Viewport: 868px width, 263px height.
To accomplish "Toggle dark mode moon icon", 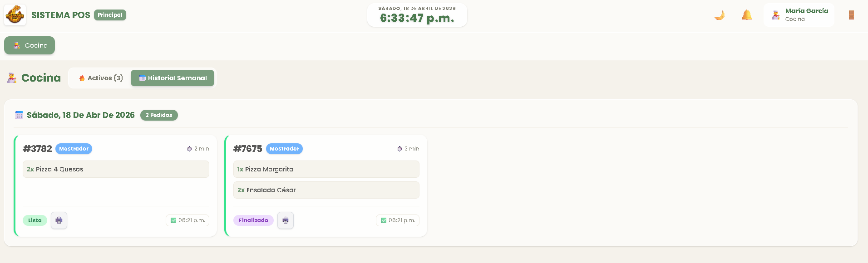I will point(719,15).
